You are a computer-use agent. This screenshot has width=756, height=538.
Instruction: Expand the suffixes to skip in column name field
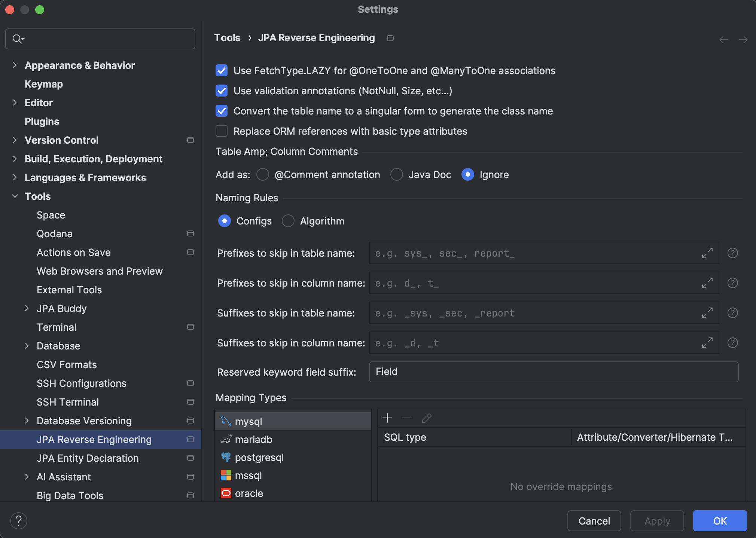tap(707, 343)
